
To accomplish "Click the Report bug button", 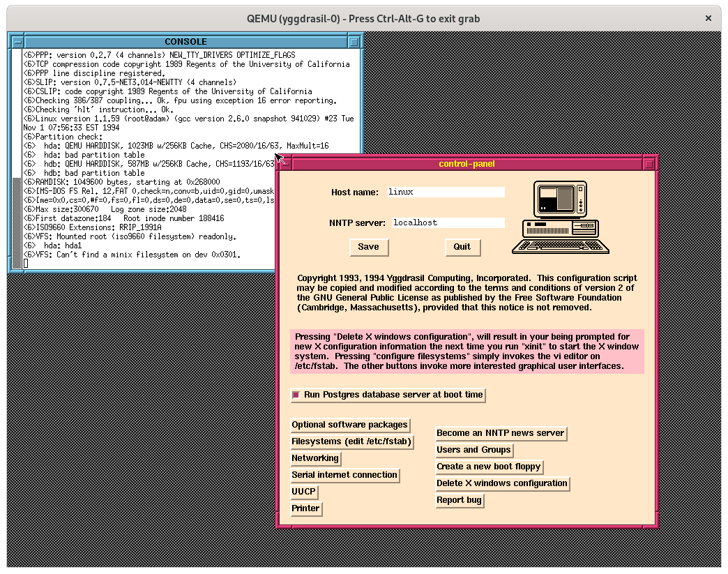I will click(459, 499).
